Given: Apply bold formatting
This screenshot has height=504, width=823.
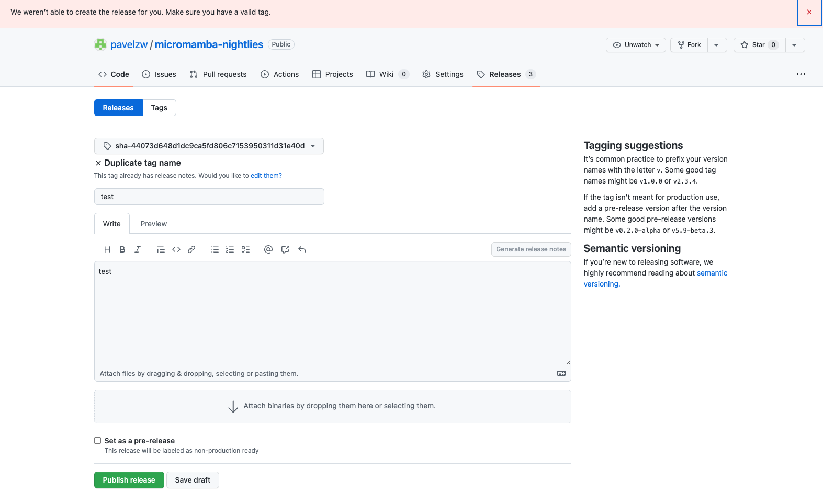Looking at the screenshot, I should (x=122, y=249).
